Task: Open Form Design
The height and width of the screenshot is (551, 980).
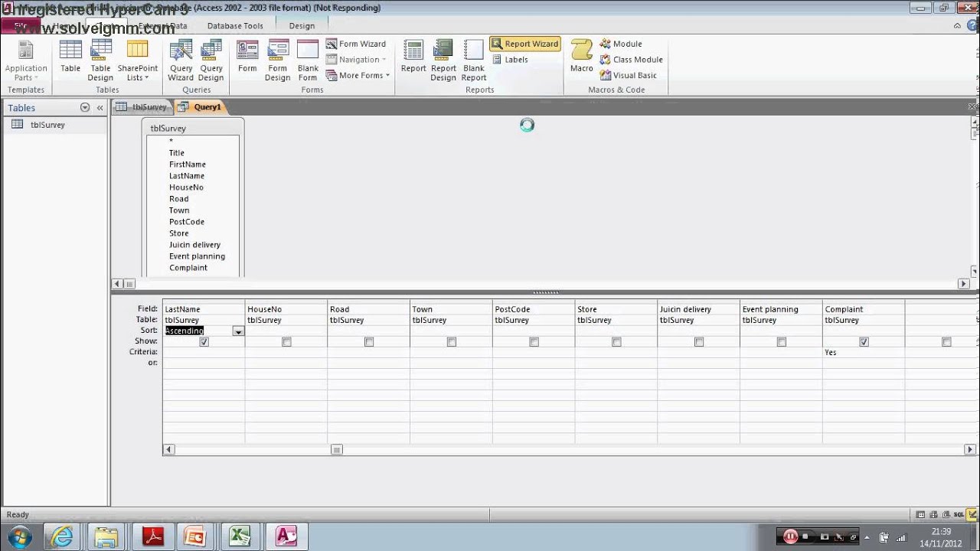Action: 277,61
